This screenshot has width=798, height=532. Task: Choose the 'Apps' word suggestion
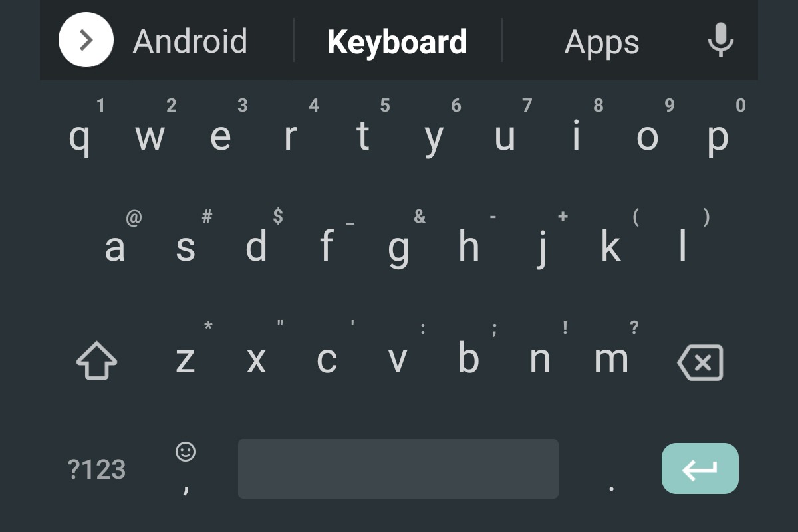602,44
